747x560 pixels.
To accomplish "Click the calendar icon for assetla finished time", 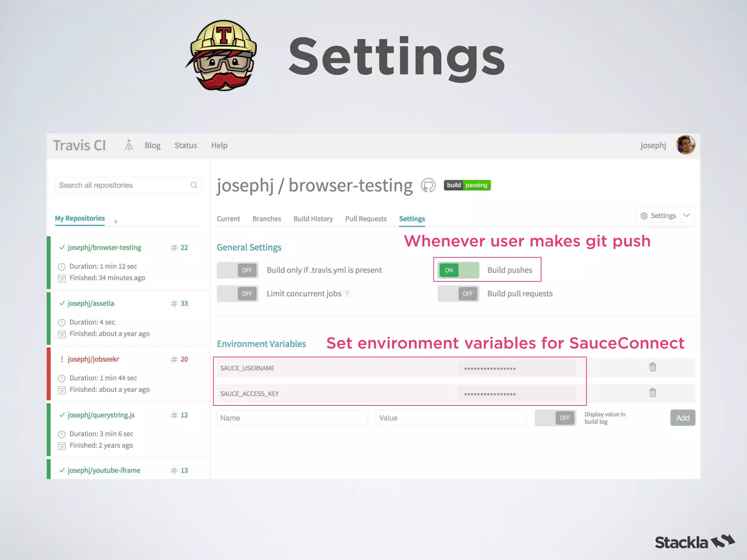I will point(62,334).
